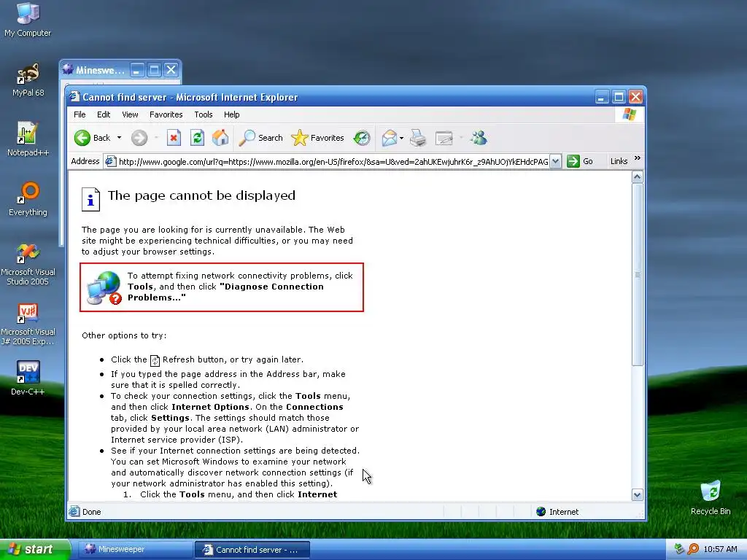Expand the Links toolbar chevron
The image size is (747, 560).
[x=638, y=158]
